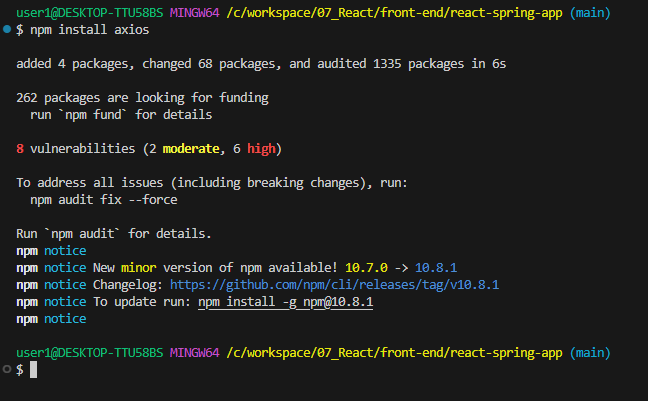The image size is (648, 401).
Task: Click the 'npm install axios' command text
Action: (x=90, y=30)
